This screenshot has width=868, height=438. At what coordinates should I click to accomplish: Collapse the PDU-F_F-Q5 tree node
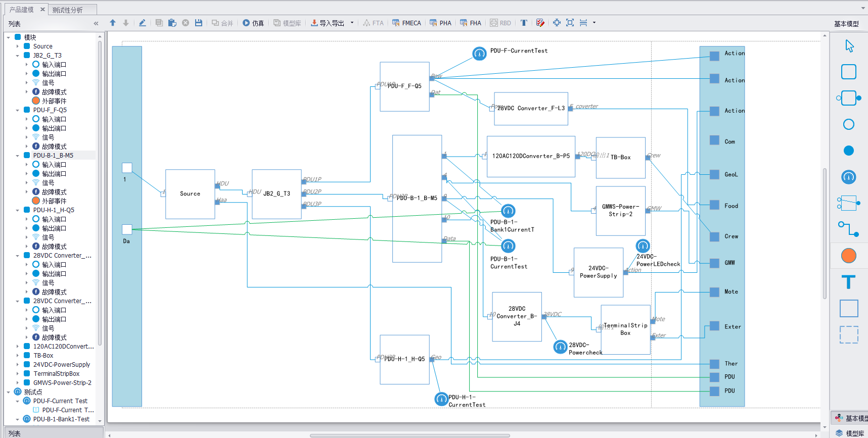18,110
